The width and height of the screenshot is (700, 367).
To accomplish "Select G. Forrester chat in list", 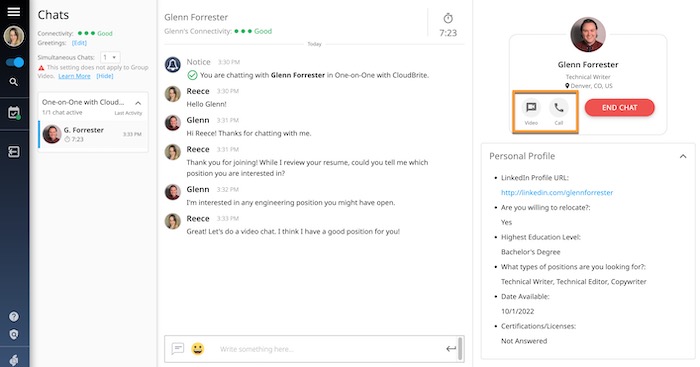I will click(93, 134).
